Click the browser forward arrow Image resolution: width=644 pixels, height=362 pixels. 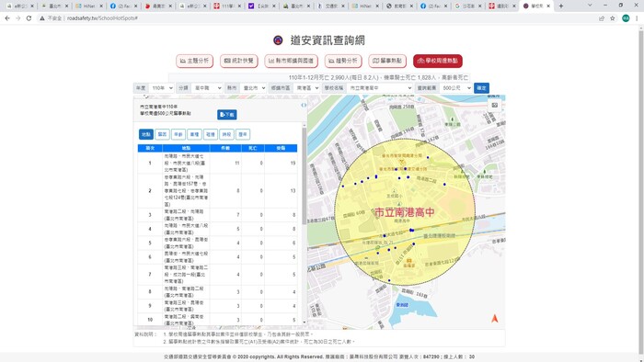coord(18,18)
